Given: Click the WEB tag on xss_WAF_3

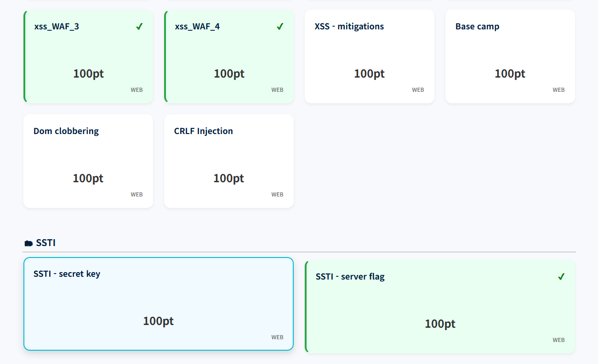Looking at the screenshot, I should tap(137, 90).
